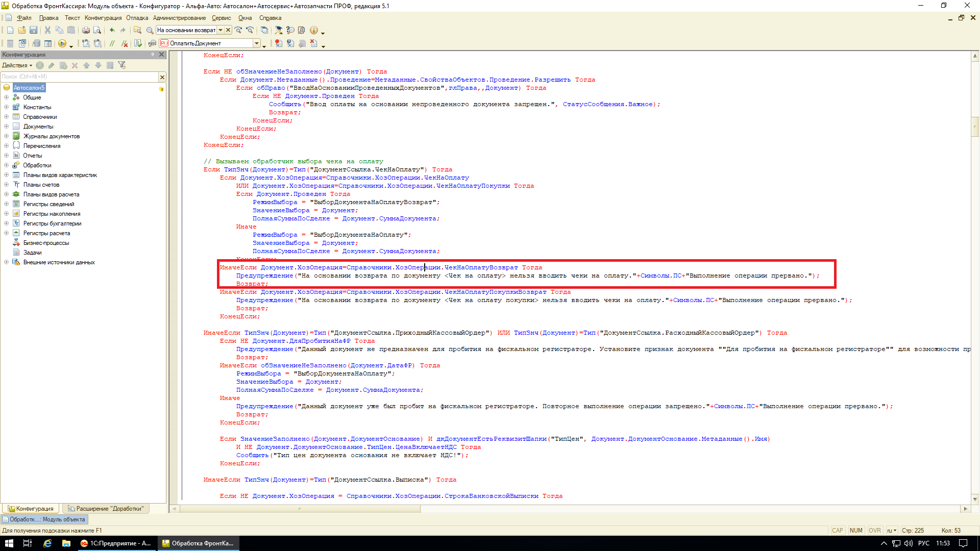The width and height of the screenshot is (980, 551).
Task: Click the New document toolbar icon
Action: pos(10,31)
